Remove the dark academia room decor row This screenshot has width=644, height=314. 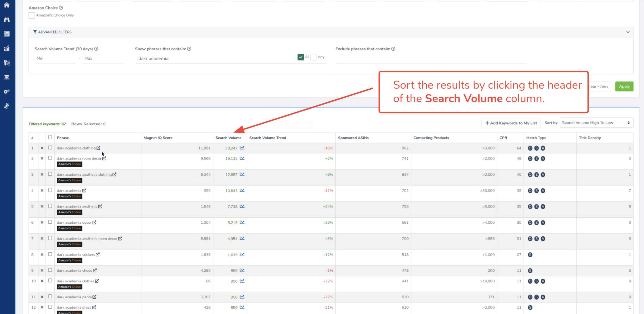(42, 159)
